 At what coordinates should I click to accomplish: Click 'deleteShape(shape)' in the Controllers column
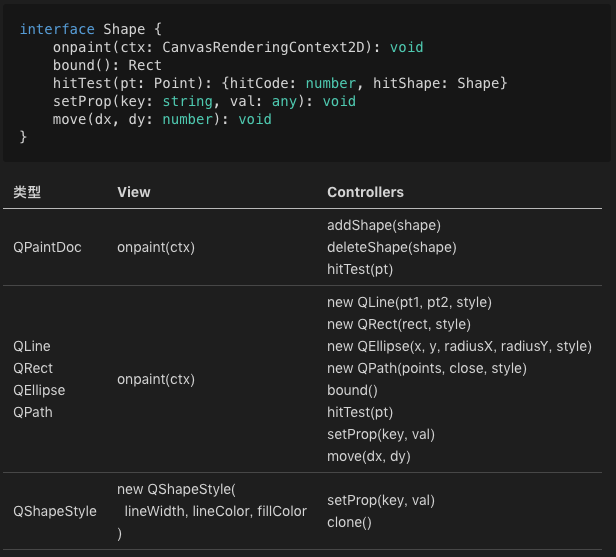pyautogui.click(x=391, y=247)
